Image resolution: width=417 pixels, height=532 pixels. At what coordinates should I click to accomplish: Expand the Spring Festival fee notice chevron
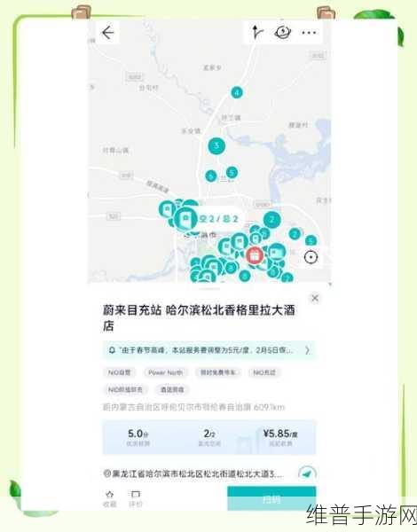(x=307, y=350)
